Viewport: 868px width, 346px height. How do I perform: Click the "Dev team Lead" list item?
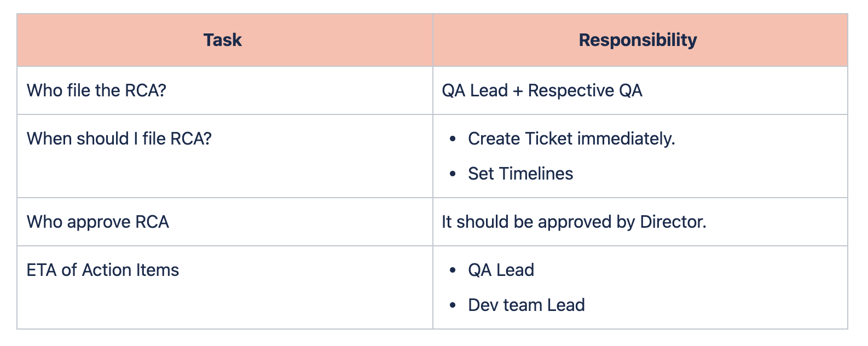[526, 305]
